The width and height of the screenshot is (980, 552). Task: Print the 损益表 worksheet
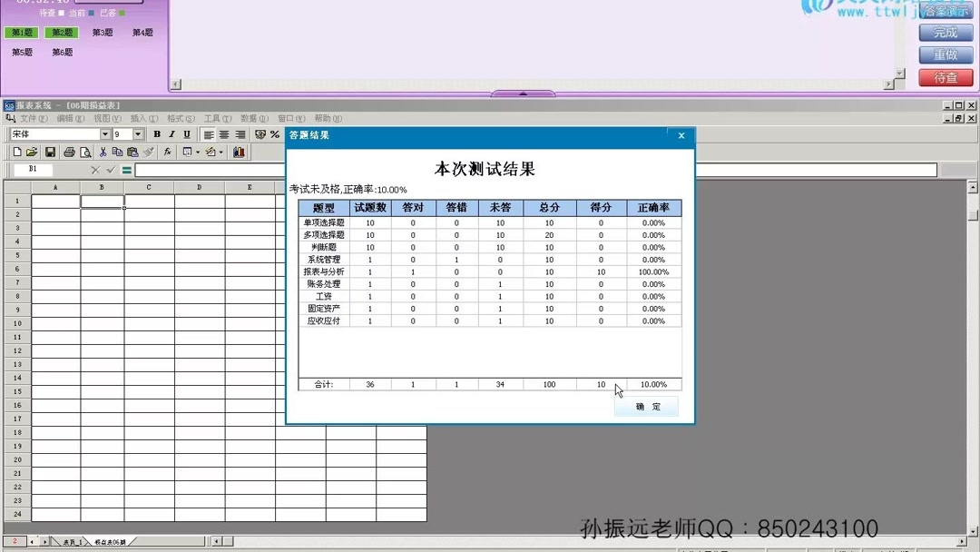click(x=70, y=152)
